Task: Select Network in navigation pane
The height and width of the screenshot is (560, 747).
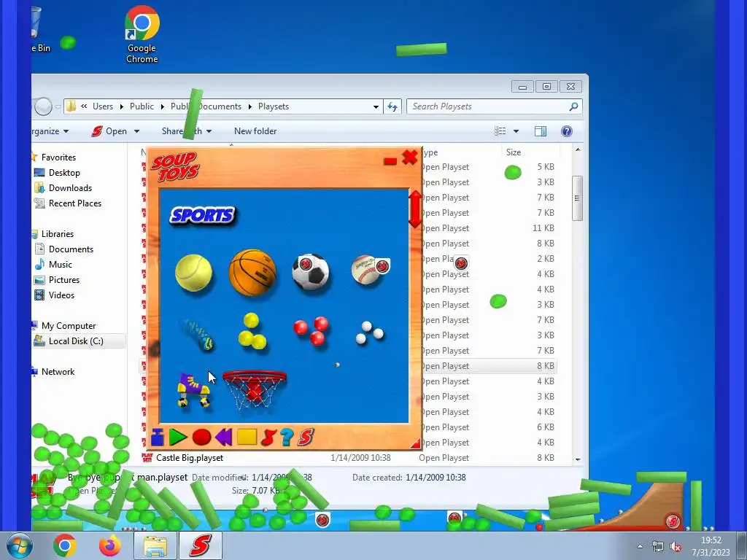Action: [x=58, y=372]
